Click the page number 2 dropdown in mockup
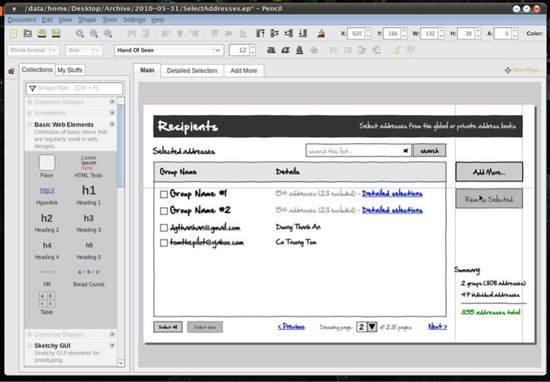Viewport: 550px width, 382px height. 367,327
